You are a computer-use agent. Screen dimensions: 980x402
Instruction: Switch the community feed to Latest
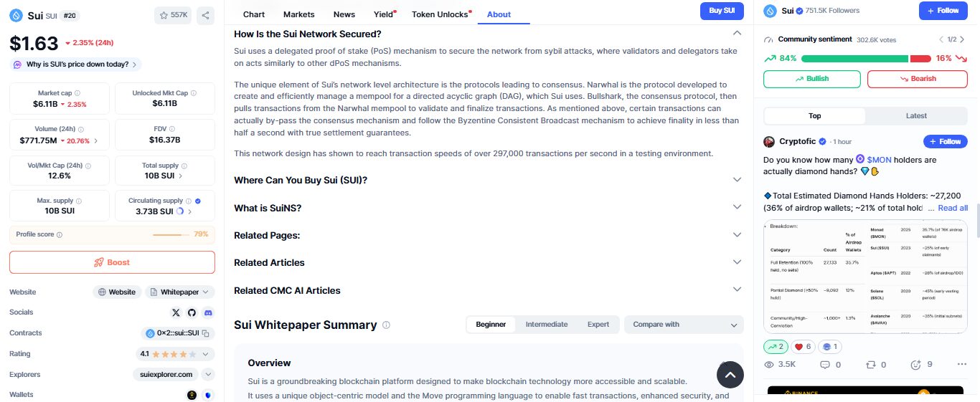[x=916, y=116]
